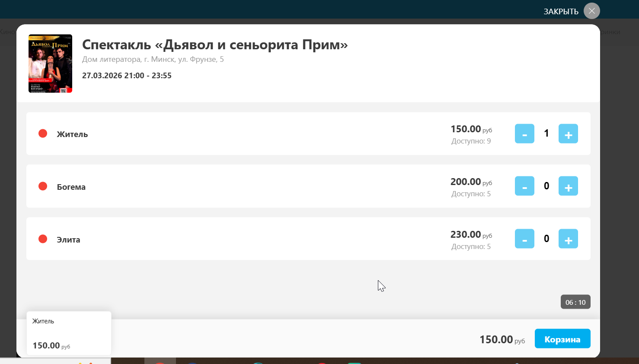
Task: Add one Богема ticket with plus button
Action: coord(568,186)
